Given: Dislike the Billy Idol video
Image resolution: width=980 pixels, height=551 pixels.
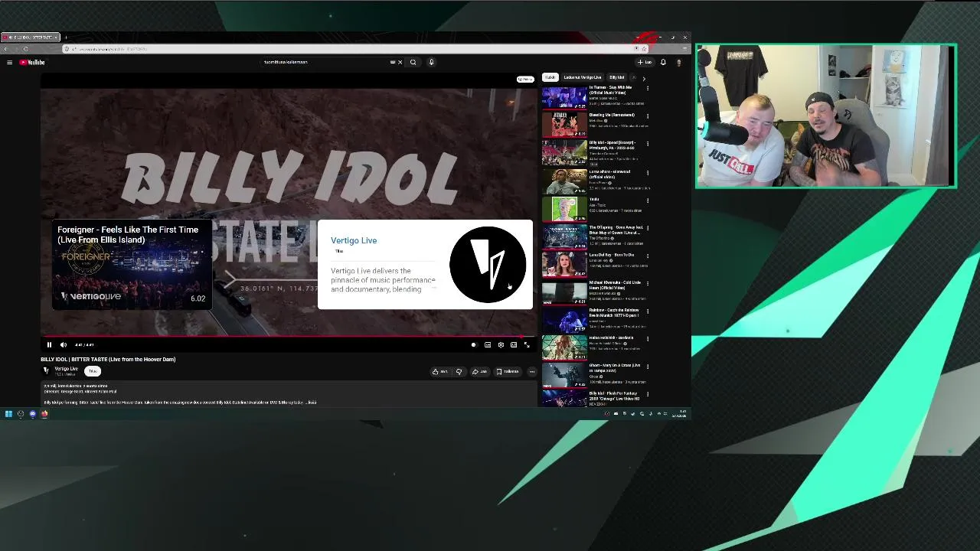Looking at the screenshot, I should click(459, 372).
